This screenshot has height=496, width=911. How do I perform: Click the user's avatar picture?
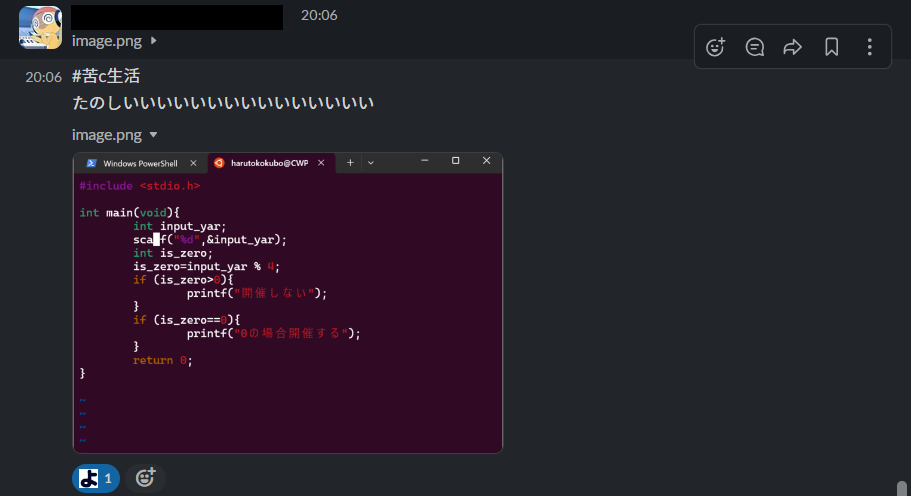point(40,27)
